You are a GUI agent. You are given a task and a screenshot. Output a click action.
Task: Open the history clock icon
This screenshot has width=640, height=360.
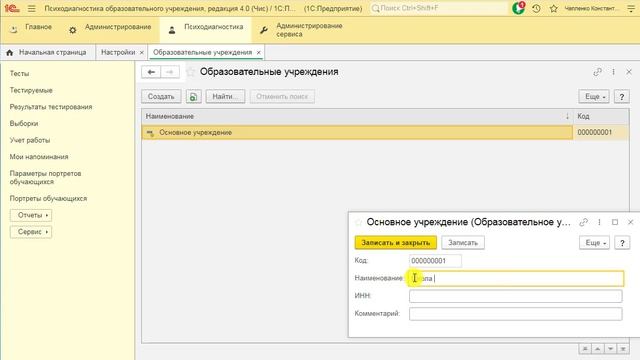pyautogui.click(x=536, y=8)
